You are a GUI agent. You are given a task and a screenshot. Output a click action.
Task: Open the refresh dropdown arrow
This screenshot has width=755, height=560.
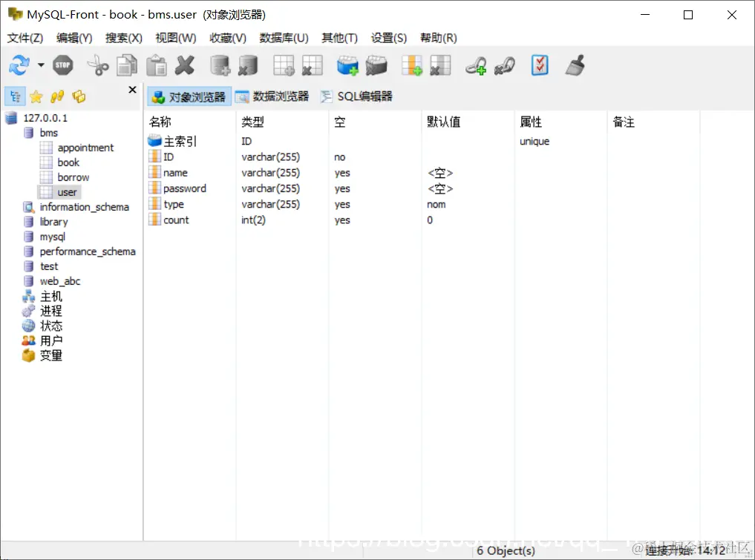click(x=41, y=65)
